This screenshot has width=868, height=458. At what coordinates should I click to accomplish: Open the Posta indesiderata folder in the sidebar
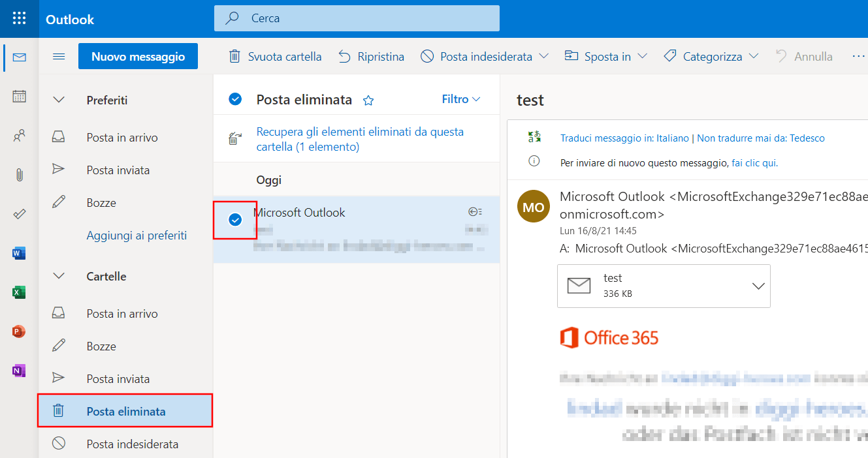(x=125, y=444)
